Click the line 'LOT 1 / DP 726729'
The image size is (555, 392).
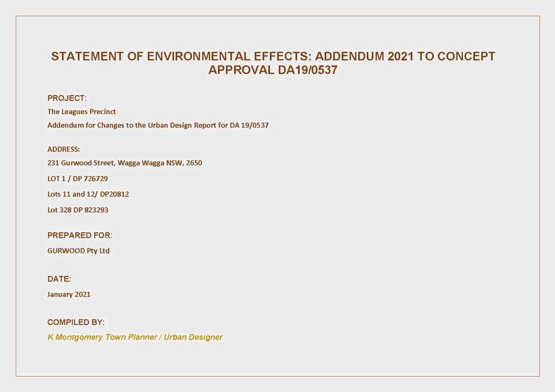pyautogui.click(x=78, y=179)
